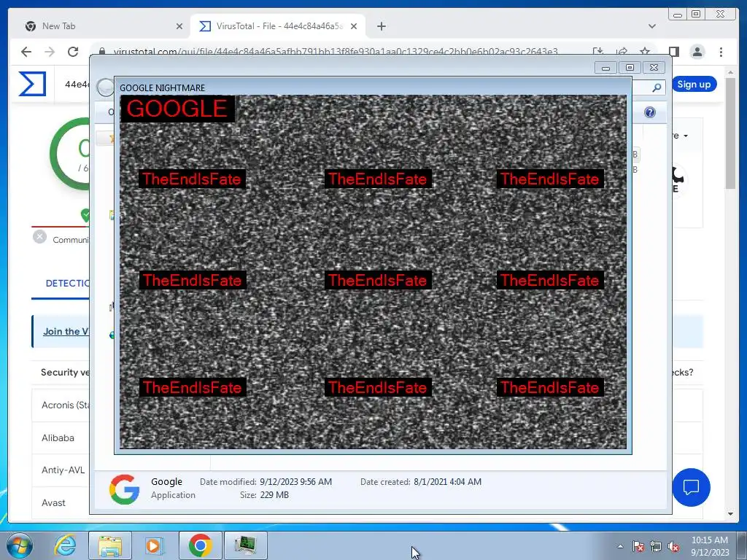Screen dimensions: 747x560
Task: Open a new Chrome tab
Action: tap(381, 27)
